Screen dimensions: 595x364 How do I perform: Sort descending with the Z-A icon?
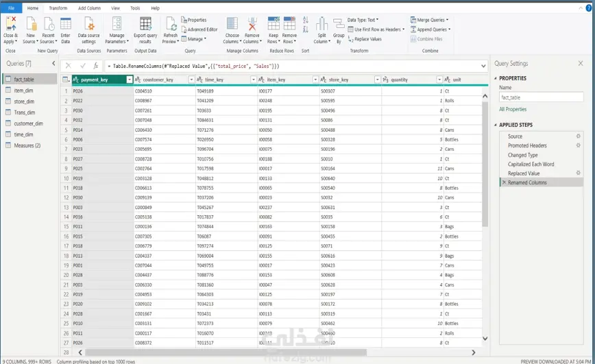click(x=306, y=29)
